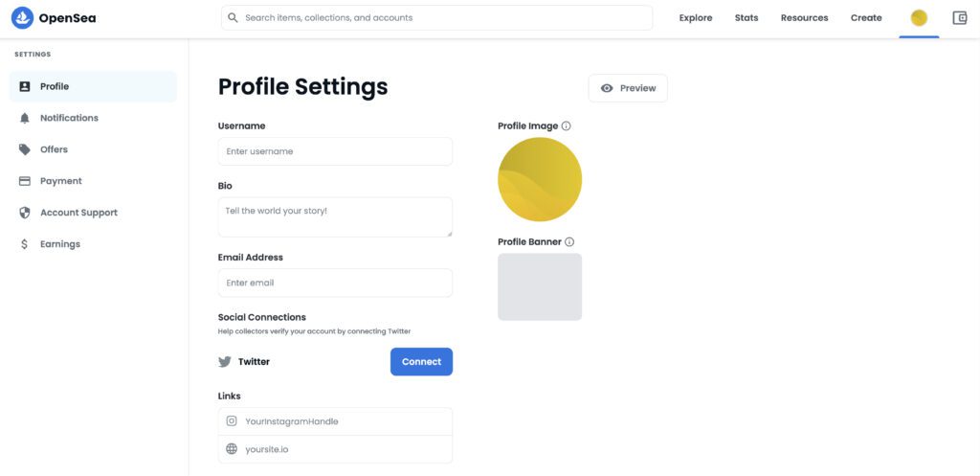Viewport: 980px width, 476px height.
Task: Click the Twitter bird icon
Action: coord(225,362)
